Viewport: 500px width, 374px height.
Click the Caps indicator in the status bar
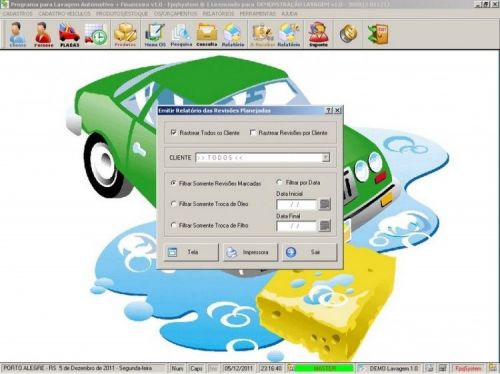[196, 368]
